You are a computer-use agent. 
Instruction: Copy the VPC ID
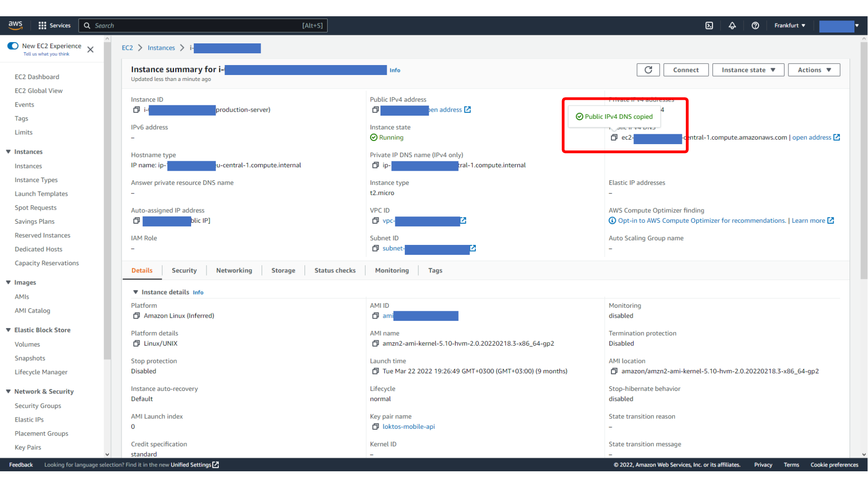click(x=375, y=221)
